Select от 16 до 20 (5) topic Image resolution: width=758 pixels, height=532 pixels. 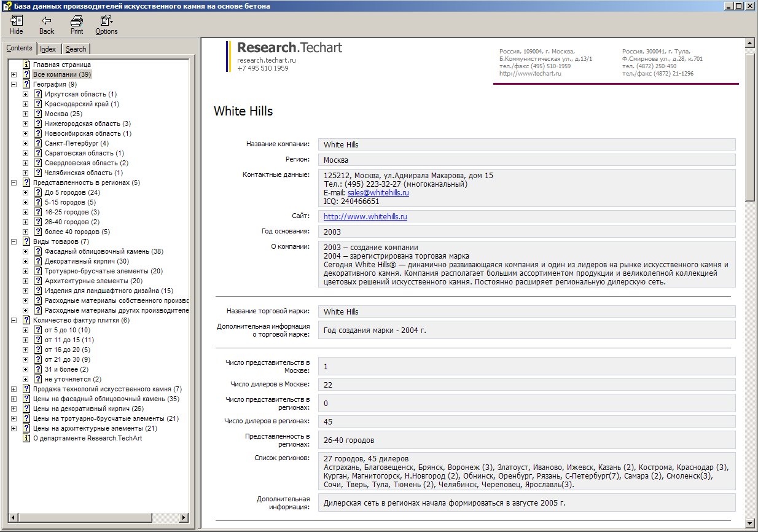pyautogui.click(x=67, y=350)
